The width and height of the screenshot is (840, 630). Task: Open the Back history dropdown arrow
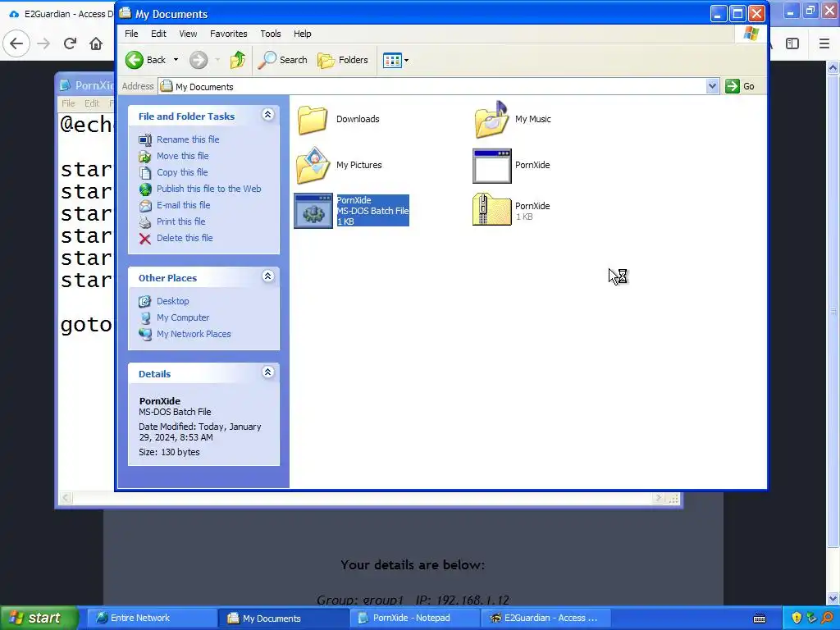pos(176,60)
